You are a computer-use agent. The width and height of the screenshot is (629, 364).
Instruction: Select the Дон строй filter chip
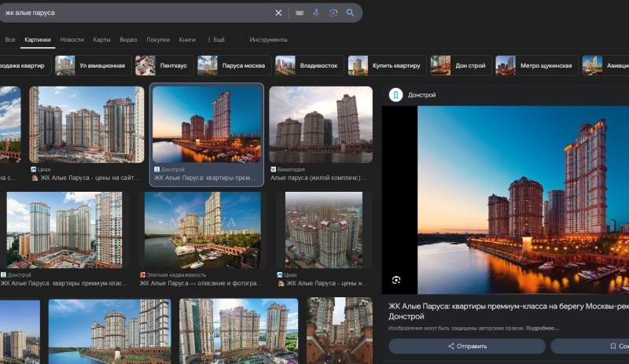point(461,65)
